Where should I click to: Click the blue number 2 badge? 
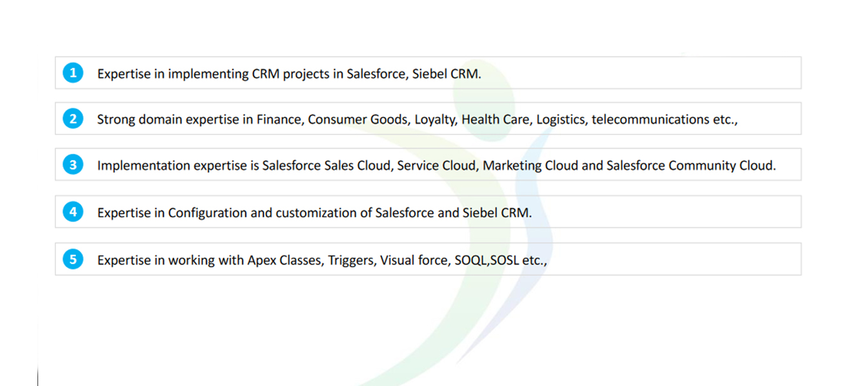click(73, 118)
